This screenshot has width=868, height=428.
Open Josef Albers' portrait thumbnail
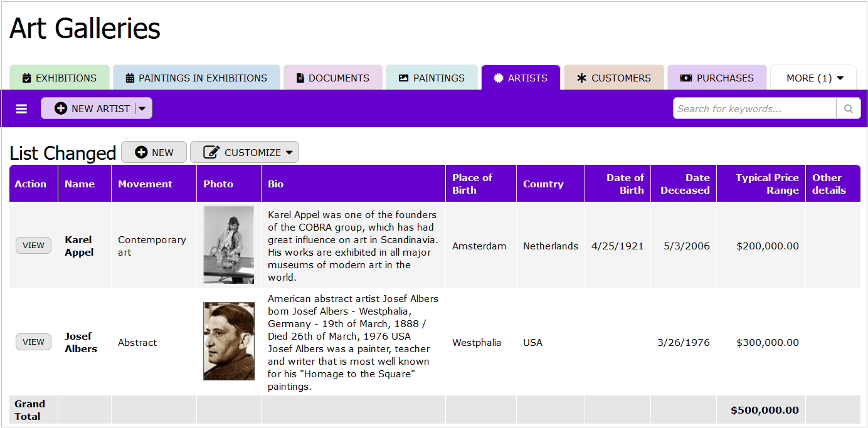pyautogui.click(x=228, y=342)
